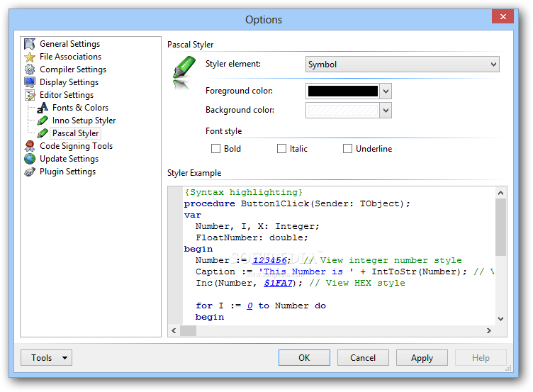Click the "FloatNumber: double;" line
533x392 pixels.
point(252,237)
